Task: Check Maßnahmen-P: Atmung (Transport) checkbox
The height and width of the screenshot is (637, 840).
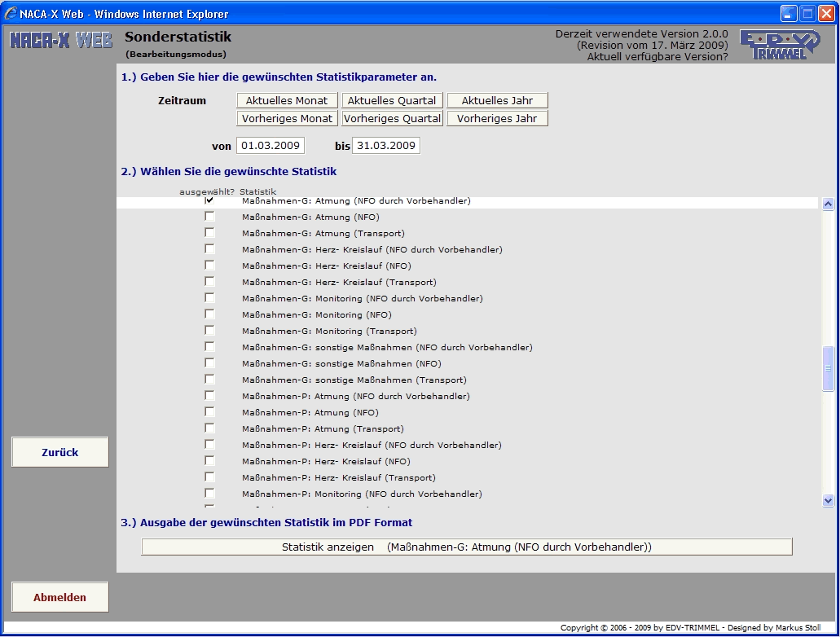Action: tap(209, 428)
